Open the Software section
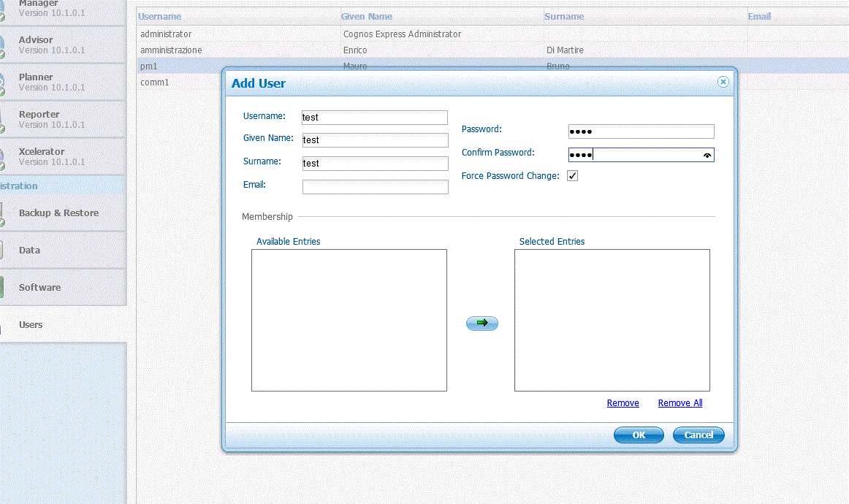This screenshot has height=504, width=849. click(63, 288)
